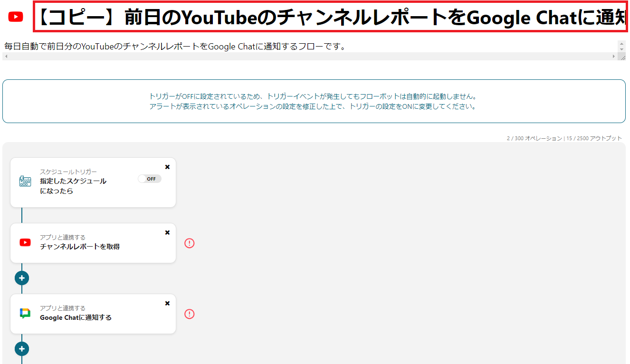Screen dimensions: 630x364
Task: Click the description scroll-left arrow
Action: 6,57
